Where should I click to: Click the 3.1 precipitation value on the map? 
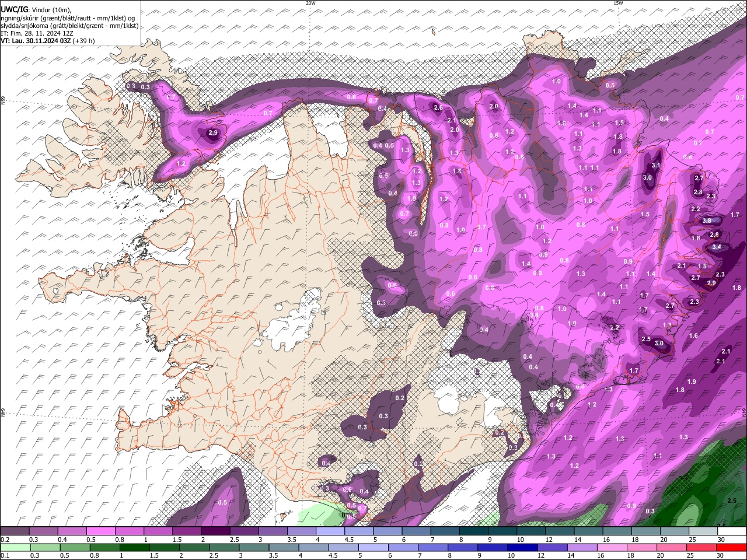[656, 166]
